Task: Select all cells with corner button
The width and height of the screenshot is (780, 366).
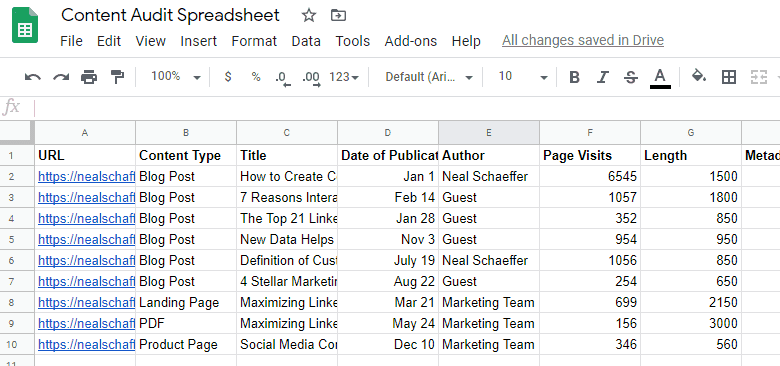Action: (17, 132)
